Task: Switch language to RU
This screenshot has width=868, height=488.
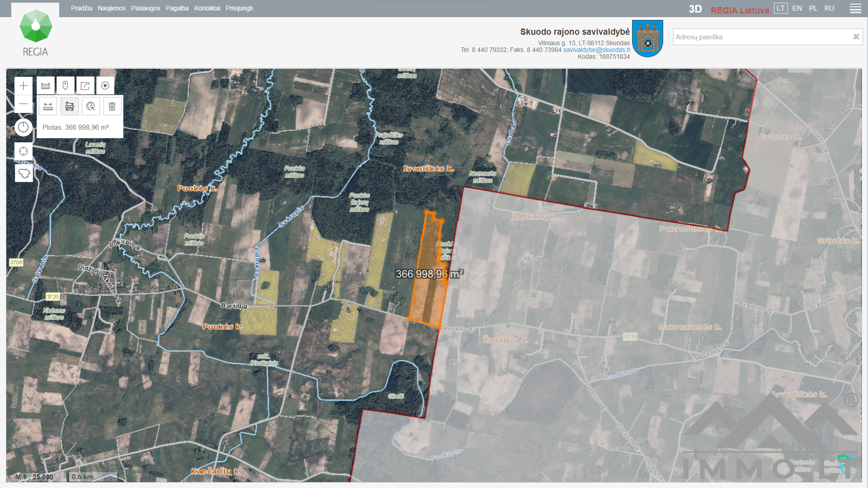Action: point(829,8)
